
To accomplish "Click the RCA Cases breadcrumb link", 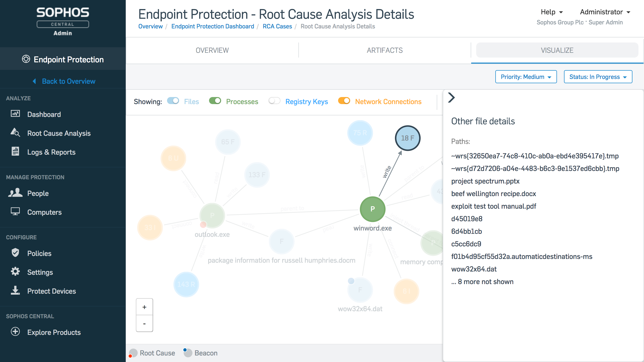I will (277, 26).
